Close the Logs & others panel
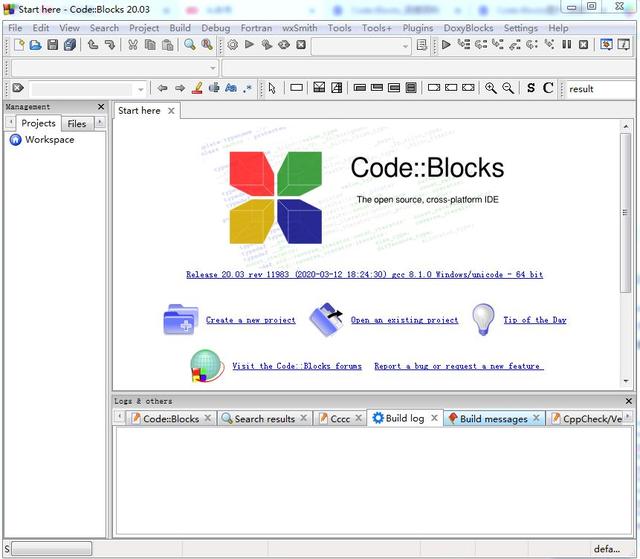The height and width of the screenshot is (559, 640). (x=629, y=401)
